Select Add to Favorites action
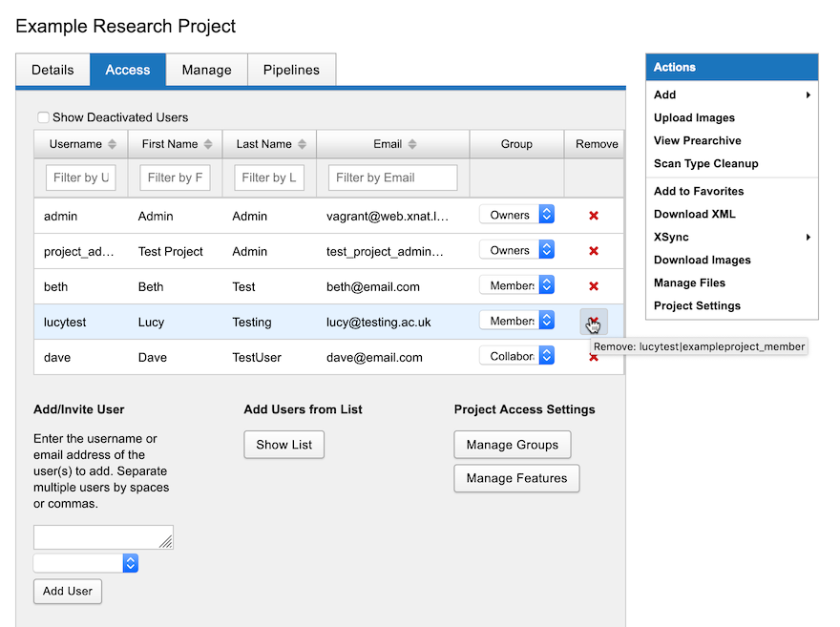The width and height of the screenshot is (840, 627). click(x=699, y=191)
